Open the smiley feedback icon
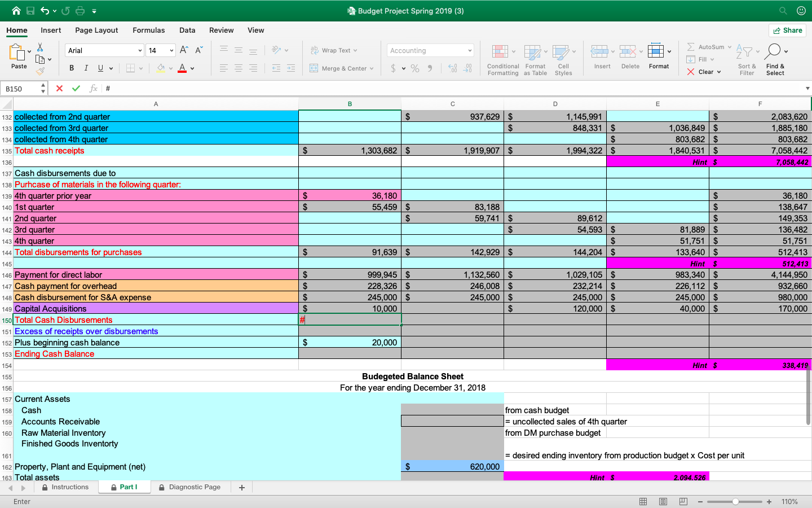The width and height of the screenshot is (812, 508). click(x=801, y=11)
